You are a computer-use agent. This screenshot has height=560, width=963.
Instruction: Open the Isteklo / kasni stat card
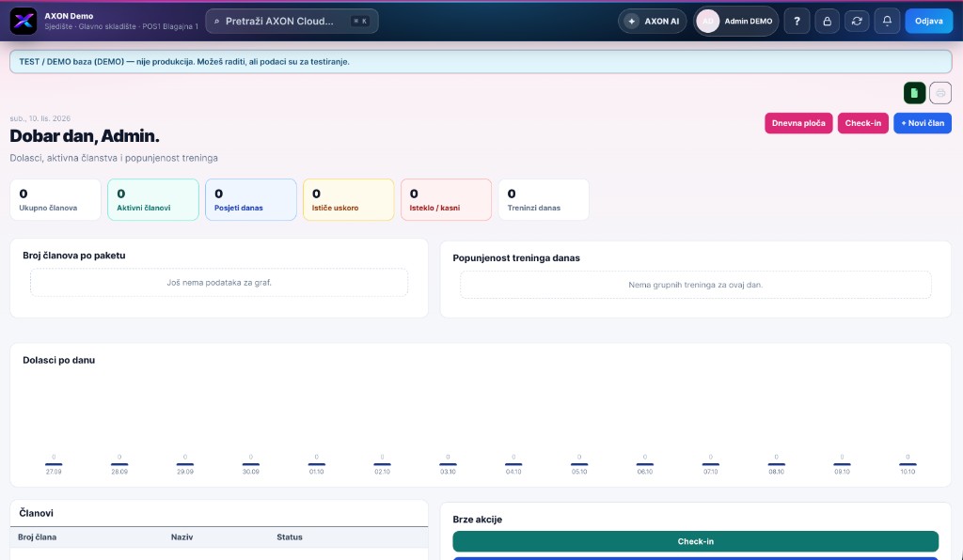[446, 199]
